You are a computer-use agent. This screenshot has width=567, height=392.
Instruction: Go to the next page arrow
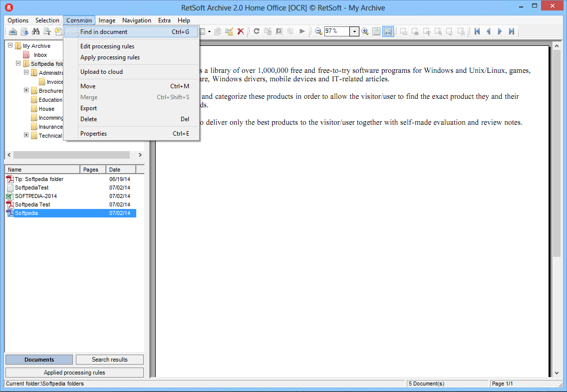coord(500,31)
